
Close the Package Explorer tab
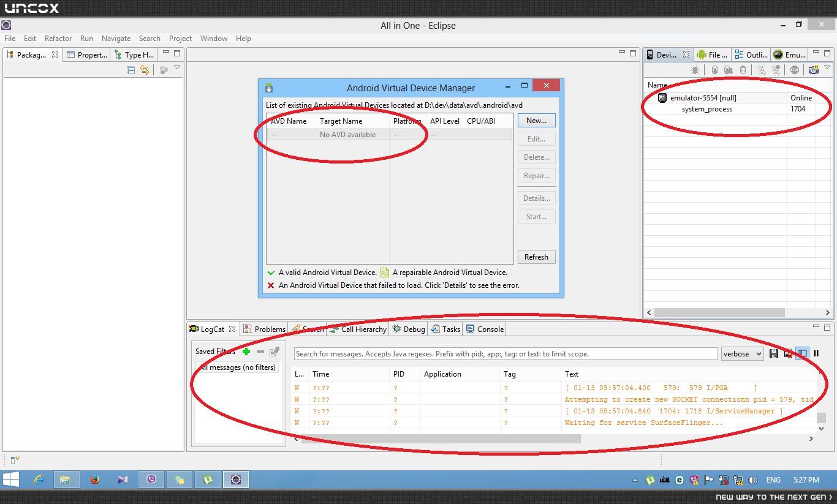tap(55, 55)
